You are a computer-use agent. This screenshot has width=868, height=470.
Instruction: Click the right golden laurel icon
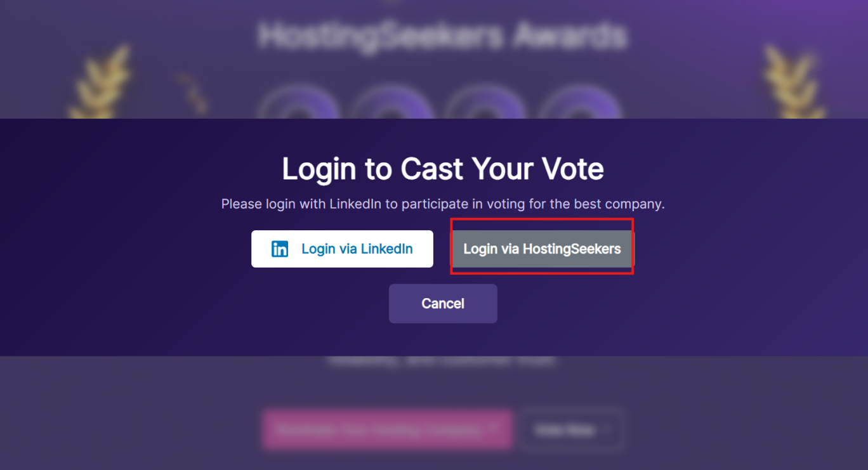[794, 82]
